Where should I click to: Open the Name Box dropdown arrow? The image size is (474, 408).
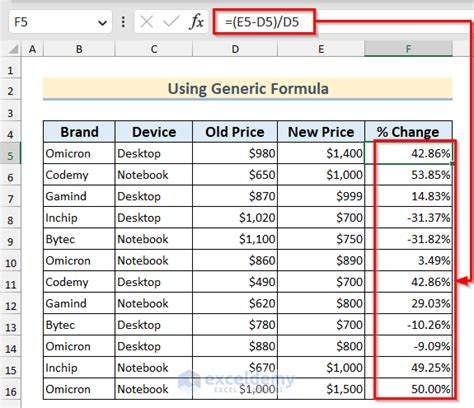click(102, 23)
